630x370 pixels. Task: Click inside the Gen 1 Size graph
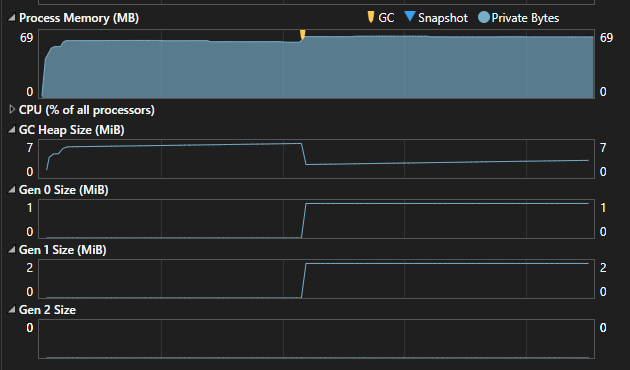tap(316, 279)
